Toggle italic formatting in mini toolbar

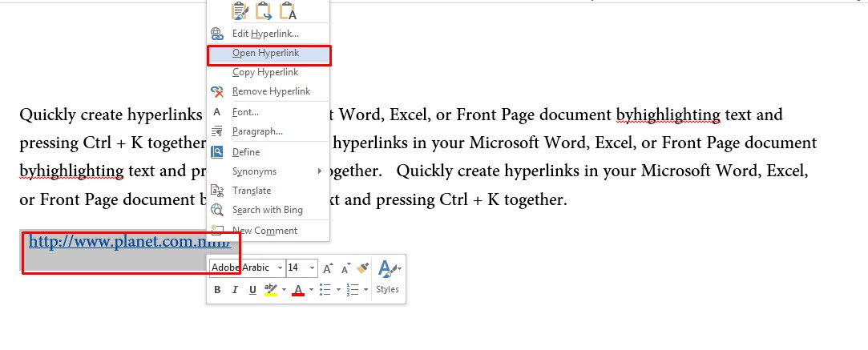click(x=235, y=290)
